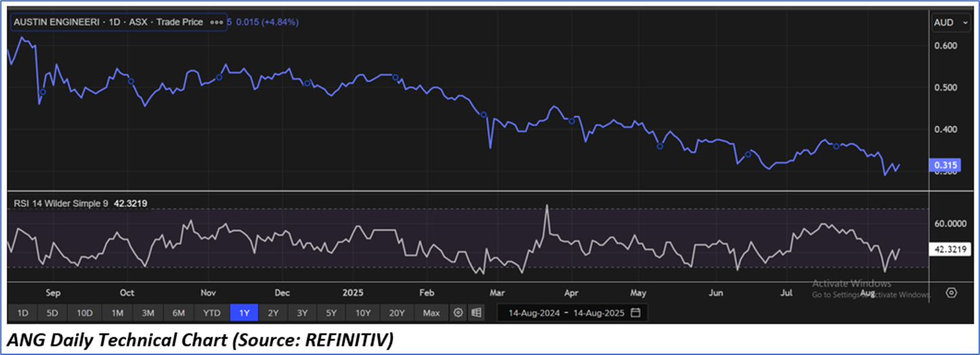This screenshot has width=980, height=355.
Task: Select the 3Y time range
Action: (302, 313)
